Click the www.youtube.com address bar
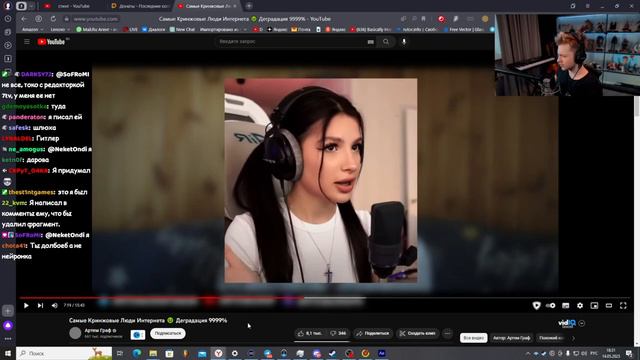This screenshot has width=640, height=360. tap(96, 19)
